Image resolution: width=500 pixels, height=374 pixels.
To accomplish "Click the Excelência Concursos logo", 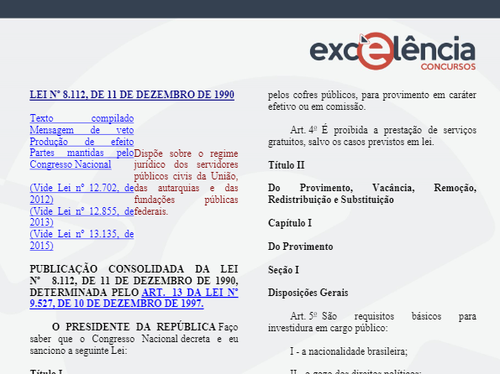I will click(393, 51).
